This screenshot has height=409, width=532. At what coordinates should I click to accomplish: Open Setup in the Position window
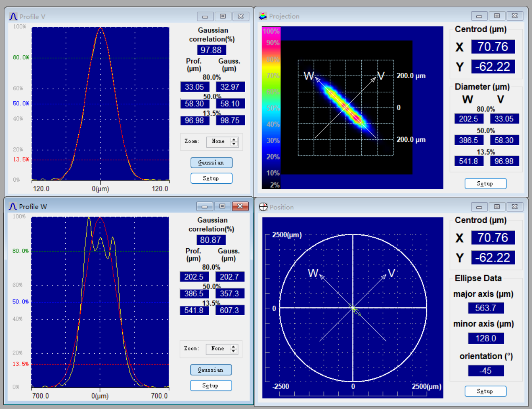point(486,391)
